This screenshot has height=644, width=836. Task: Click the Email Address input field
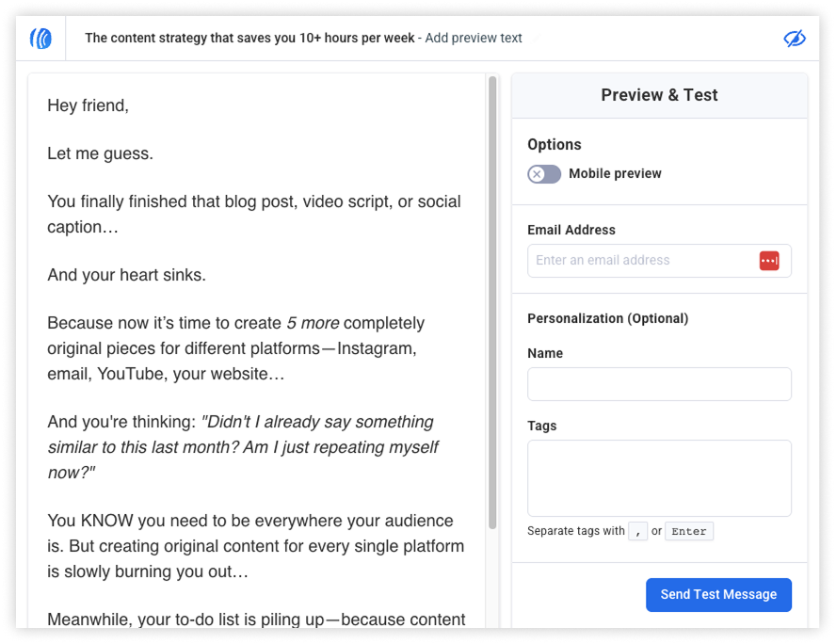(x=659, y=261)
